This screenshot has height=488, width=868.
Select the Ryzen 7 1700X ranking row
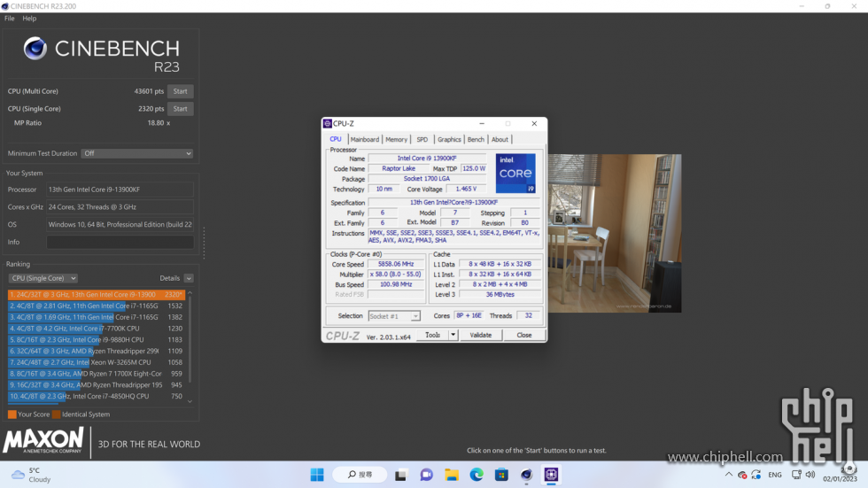tap(97, 374)
